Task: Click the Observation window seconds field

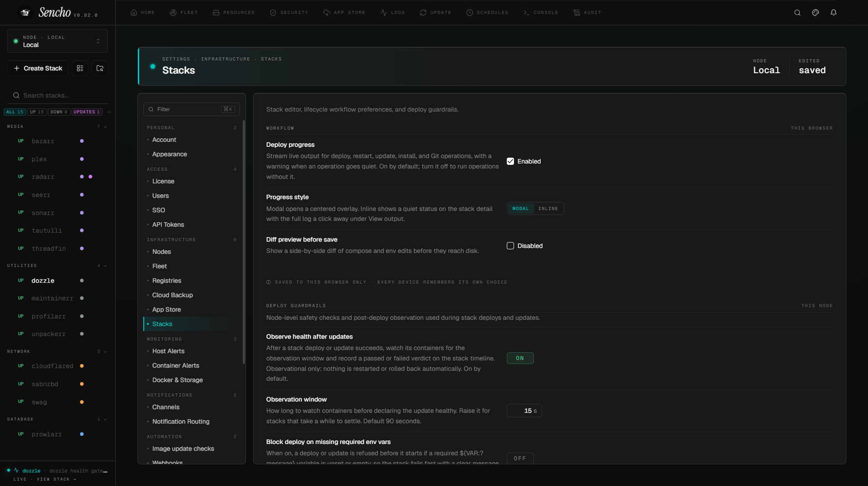Action: 524,411
